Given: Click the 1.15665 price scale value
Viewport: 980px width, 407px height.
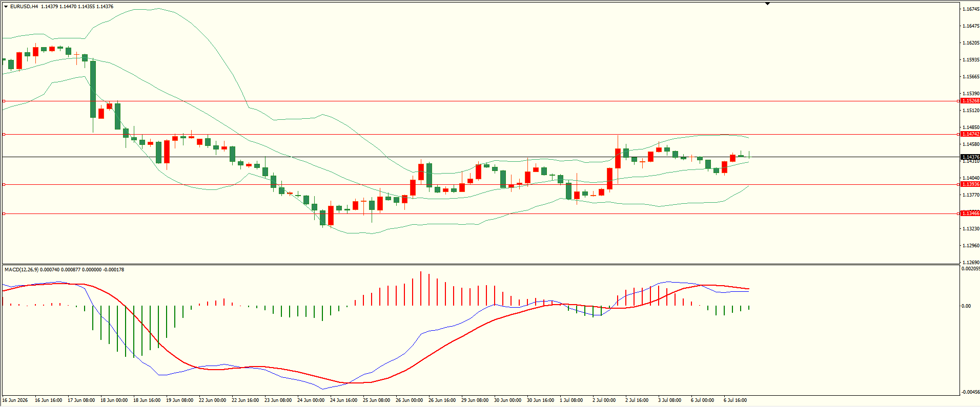Looking at the screenshot, I should tap(971, 77).
